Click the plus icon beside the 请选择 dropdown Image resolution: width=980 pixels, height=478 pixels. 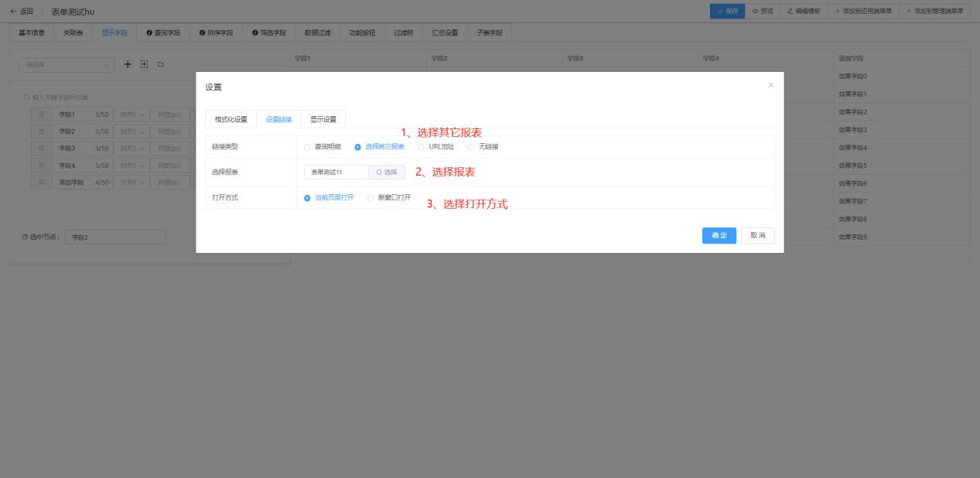[128, 64]
